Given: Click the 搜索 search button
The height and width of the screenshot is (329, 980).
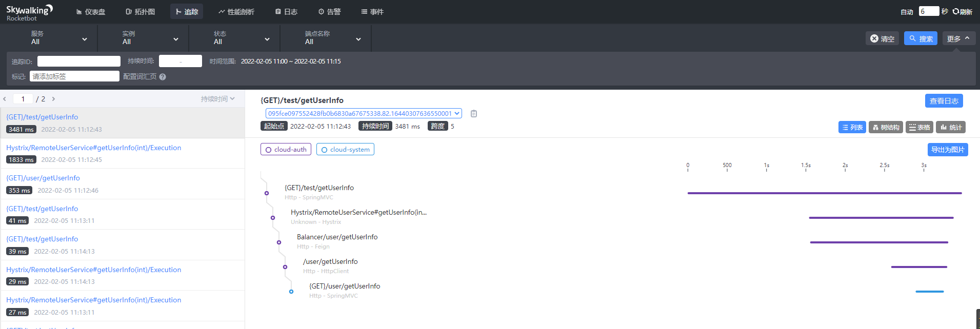Looking at the screenshot, I should click(921, 38).
